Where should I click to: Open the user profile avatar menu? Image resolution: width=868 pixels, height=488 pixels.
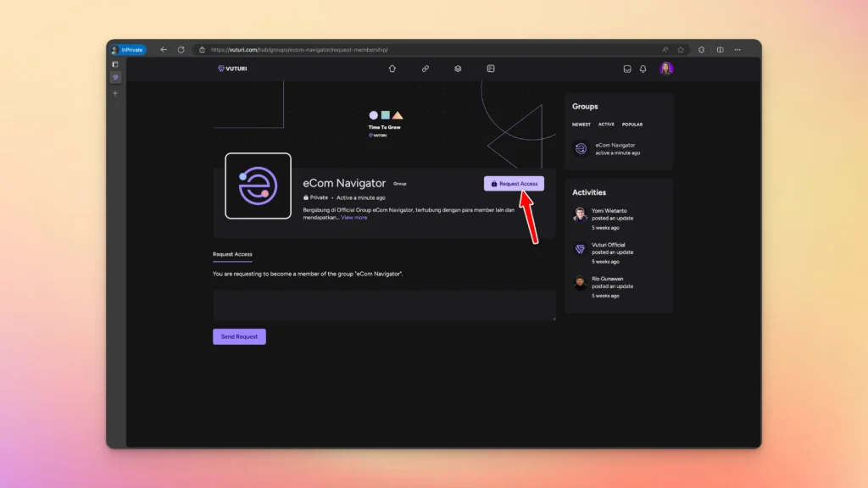[x=666, y=69]
